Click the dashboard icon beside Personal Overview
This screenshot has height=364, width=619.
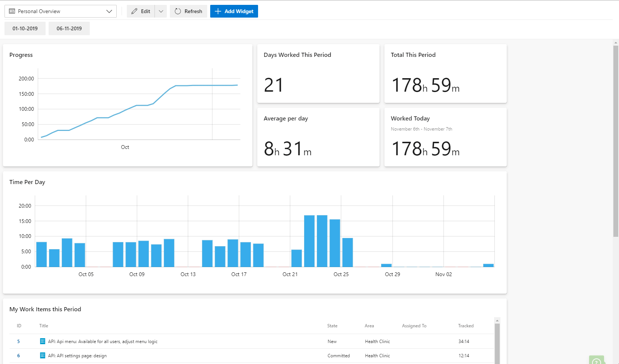point(12,11)
